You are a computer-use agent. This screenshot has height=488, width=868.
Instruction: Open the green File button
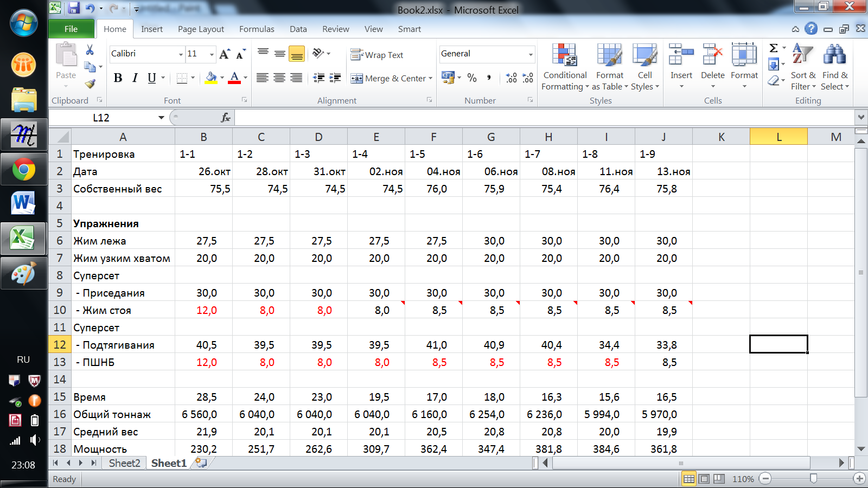click(x=71, y=29)
